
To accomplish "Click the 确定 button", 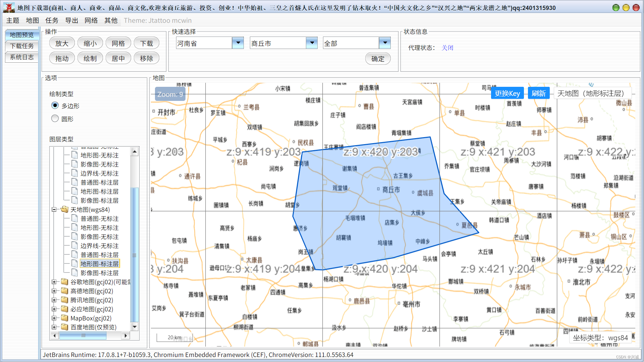I will coord(378,59).
